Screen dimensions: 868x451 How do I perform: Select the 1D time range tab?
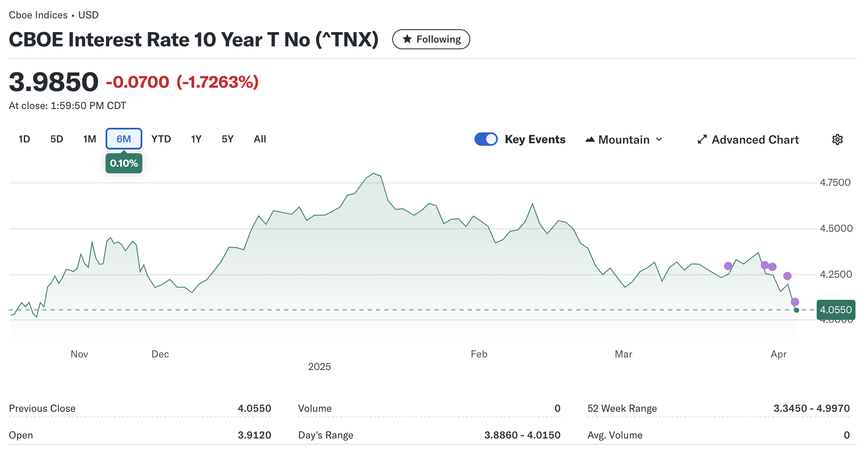pyautogui.click(x=24, y=139)
